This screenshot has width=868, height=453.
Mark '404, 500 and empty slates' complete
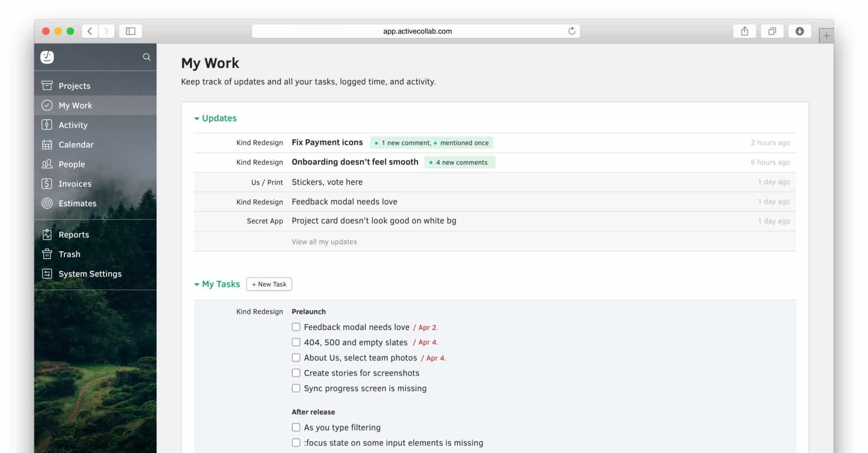coord(296,342)
